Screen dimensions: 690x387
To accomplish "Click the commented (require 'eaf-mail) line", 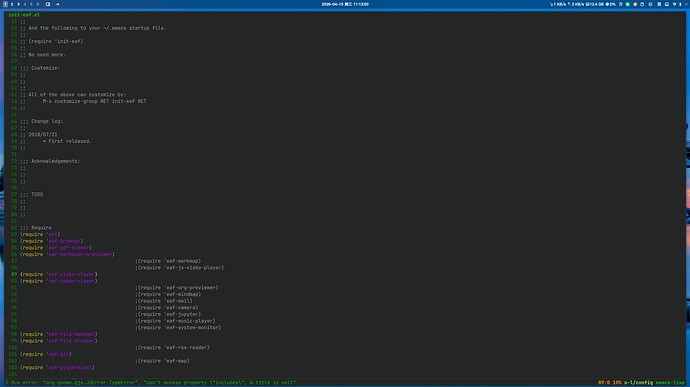I will (x=164, y=301).
